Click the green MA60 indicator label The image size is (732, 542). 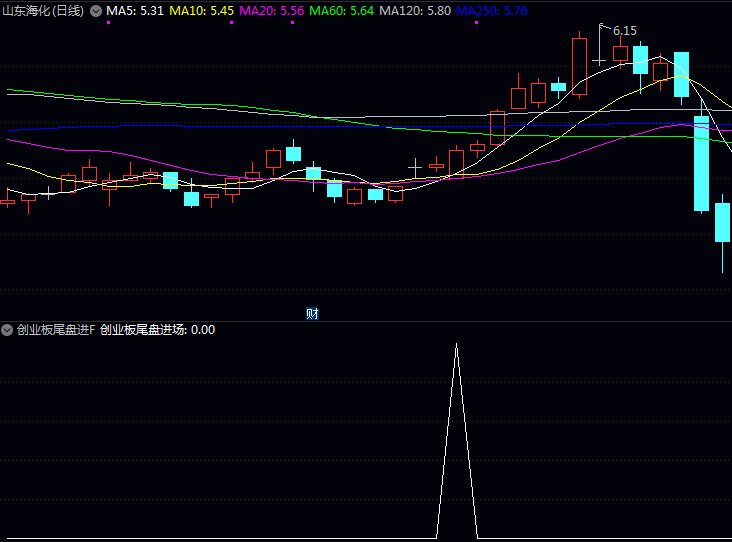[x=342, y=11]
